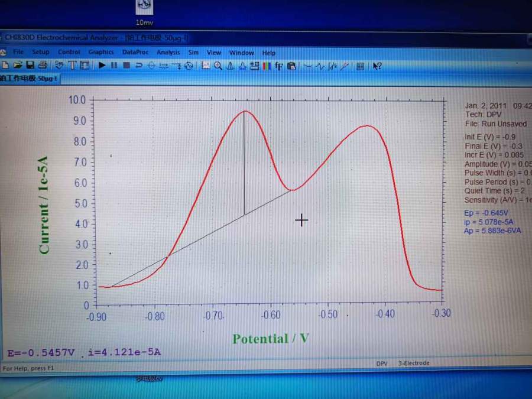This screenshot has height=399, width=532.
Task: Open the Color legend toolbar icon
Action: coord(267,66)
